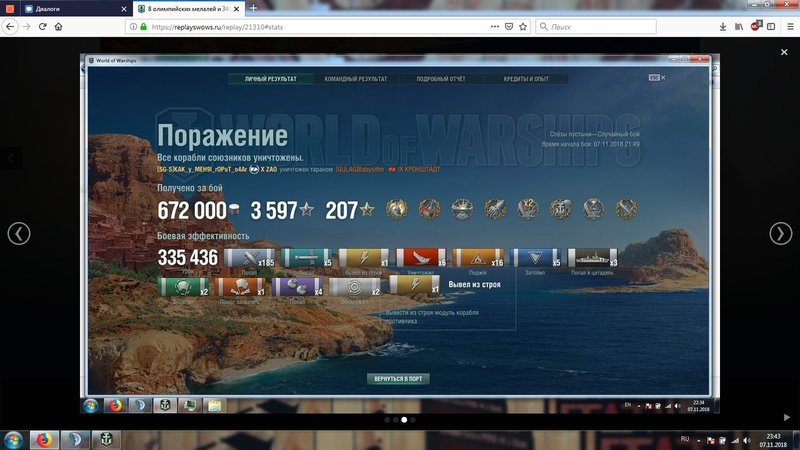Click the last achievement medal in the row
Image resolution: width=800 pixels, height=450 pixels.
pyautogui.click(x=626, y=209)
